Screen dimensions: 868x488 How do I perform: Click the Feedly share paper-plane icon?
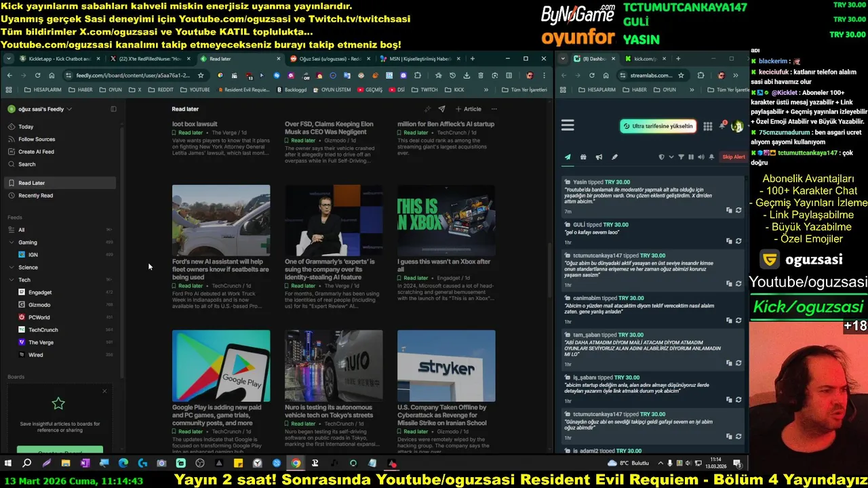(x=441, y=109)
